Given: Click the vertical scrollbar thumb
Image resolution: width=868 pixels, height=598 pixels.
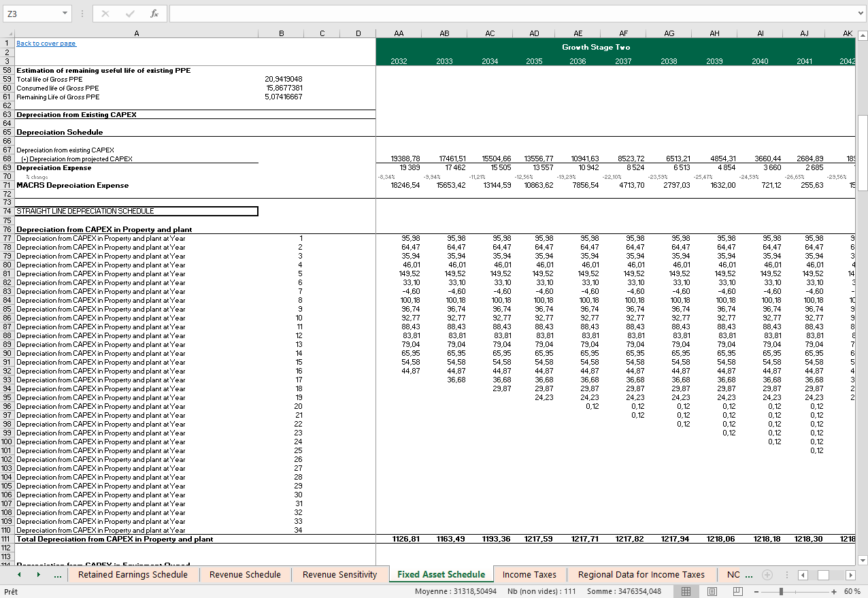Looking at the screenshot, I should (863, 153).
